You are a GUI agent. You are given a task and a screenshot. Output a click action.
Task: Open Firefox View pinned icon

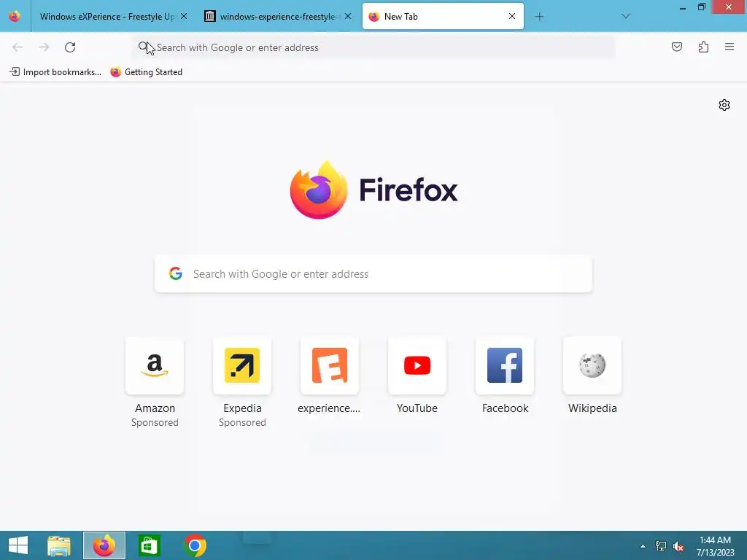(15, 16)
